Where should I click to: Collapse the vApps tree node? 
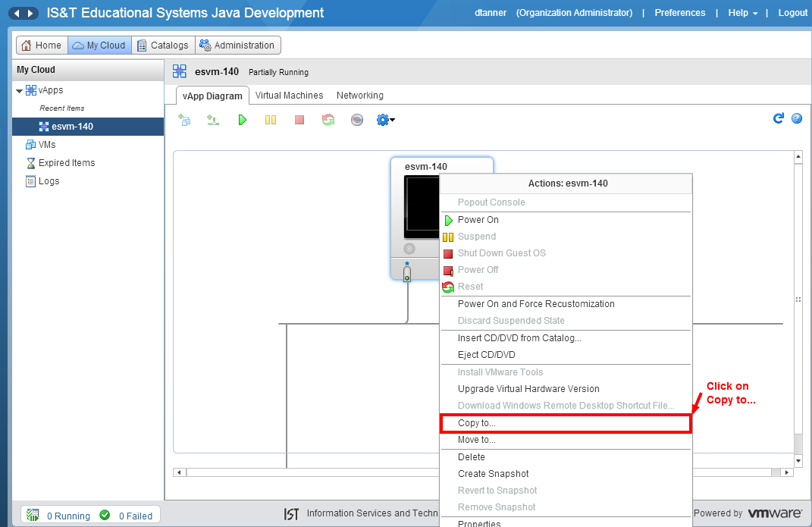(20, 91)
